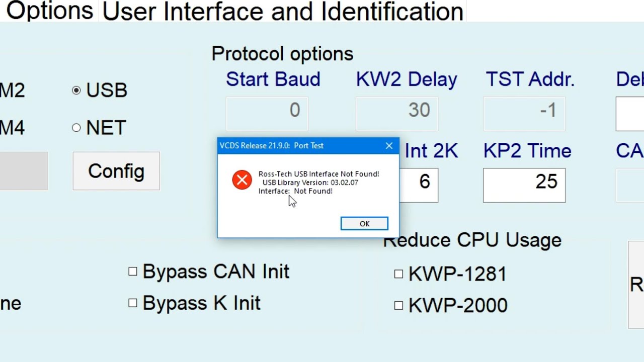Click 'Ross-Tech USB Interface Not Found!' text

pyautogui.click(x=318, y=174)
